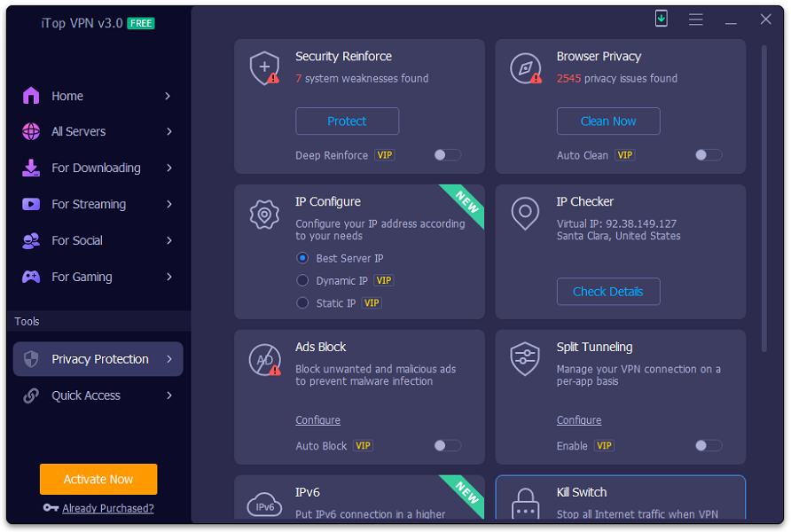This screenshot has height=532, width=791.
Task: Turn on the Auto Block switch
Action: click(447, 446)
